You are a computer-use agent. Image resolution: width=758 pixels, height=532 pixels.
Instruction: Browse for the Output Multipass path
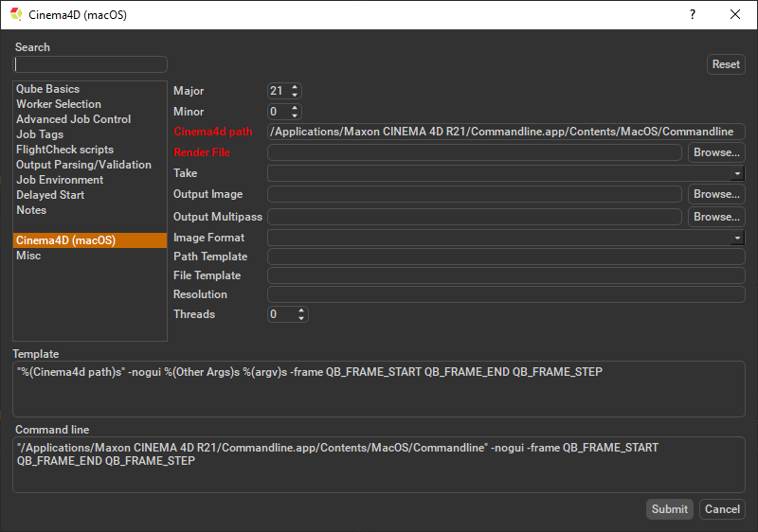tap(715, 217)
